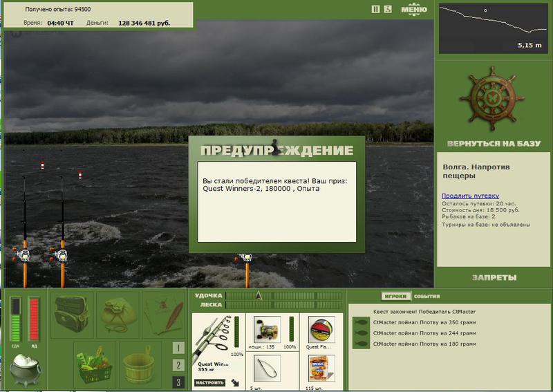This screenshot has width=553, height=392.
Task: Select the reel item with мощн.: 135
Action: pyautogui.click(x=267, y=330)
